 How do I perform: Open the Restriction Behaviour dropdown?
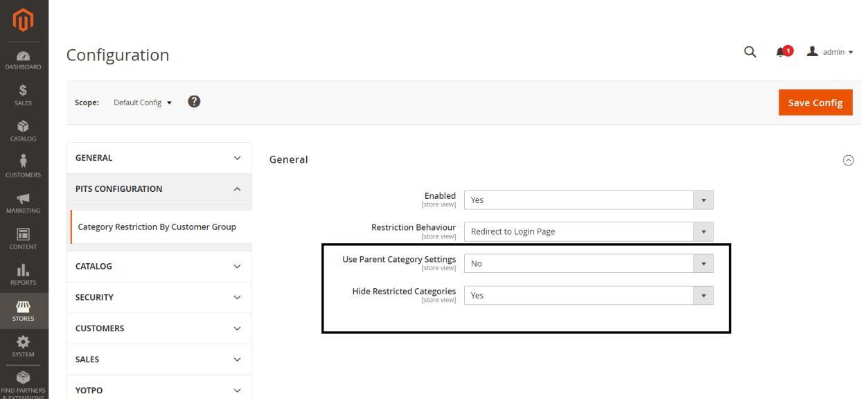[588, 231]
